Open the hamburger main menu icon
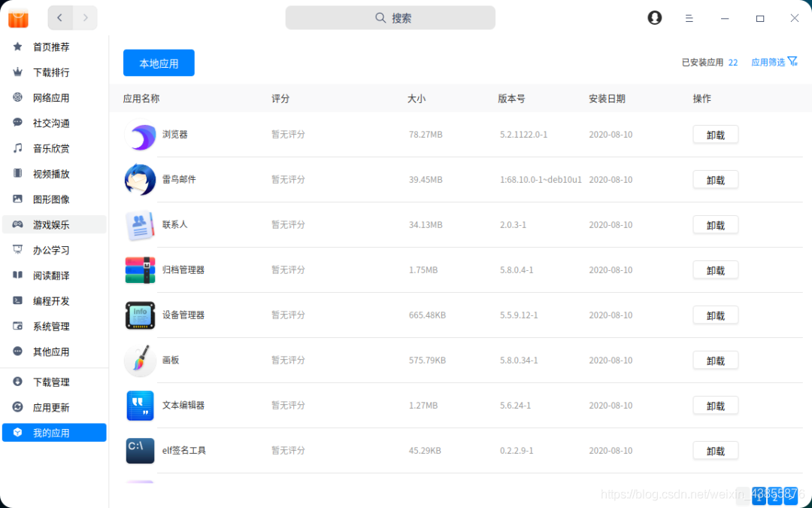The width and height of the screenshot is (812, 508). (x=689, y=18)
